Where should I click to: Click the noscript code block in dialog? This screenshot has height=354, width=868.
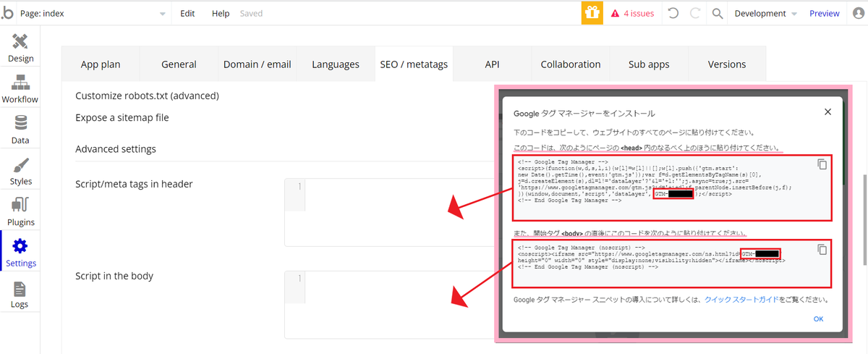coord(672,263)
